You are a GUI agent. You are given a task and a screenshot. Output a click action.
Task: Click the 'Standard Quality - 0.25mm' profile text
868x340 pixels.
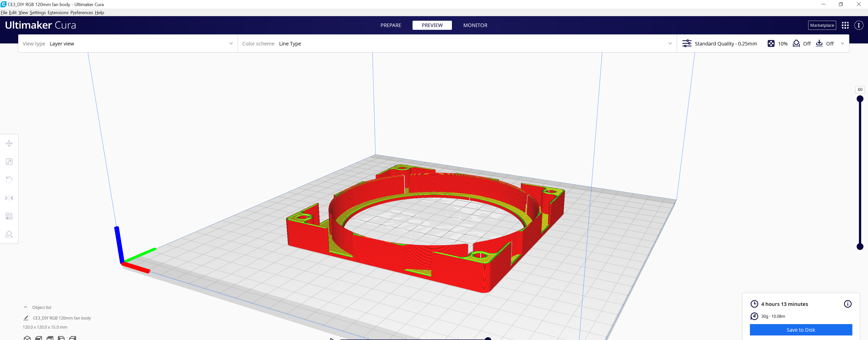(726, 43)
